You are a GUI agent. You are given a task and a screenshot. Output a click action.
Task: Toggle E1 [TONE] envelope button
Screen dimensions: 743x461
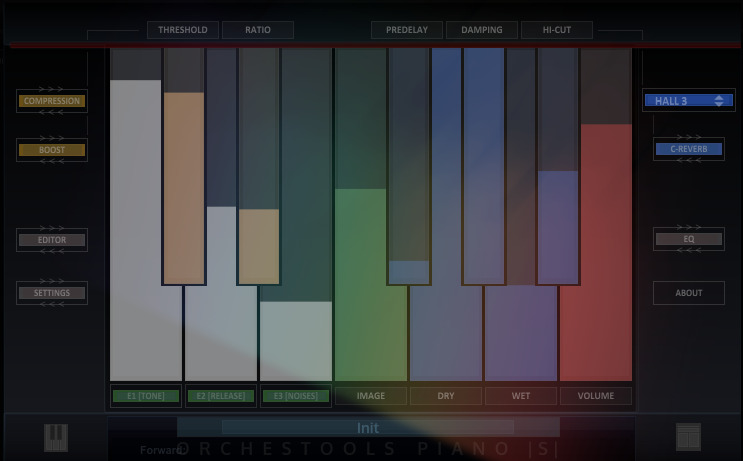146,396
